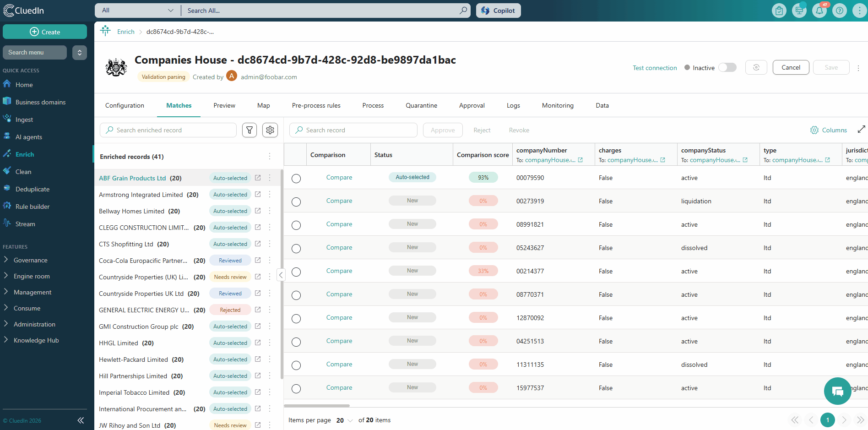Open the help question mark icon
The width and height of the screenshot is (868, 430).
click(x=840, y=11)
